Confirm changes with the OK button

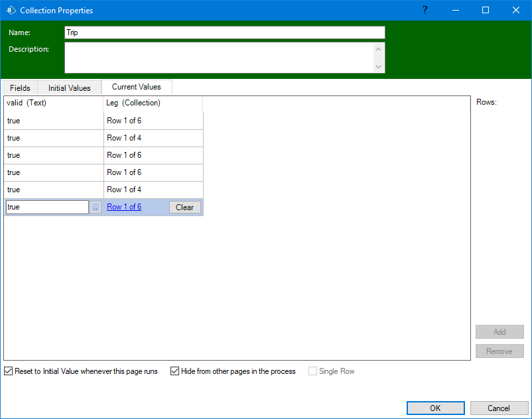tap(435, 408)
